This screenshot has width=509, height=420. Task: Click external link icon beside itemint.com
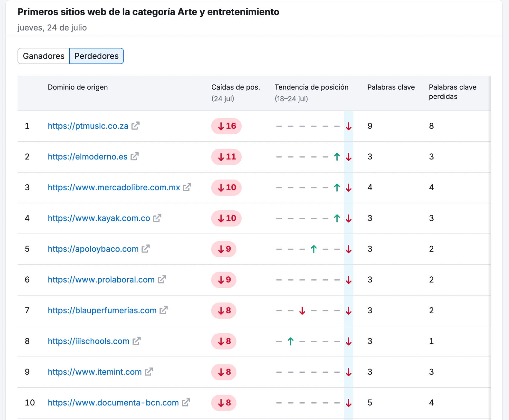tap(149, 372)
